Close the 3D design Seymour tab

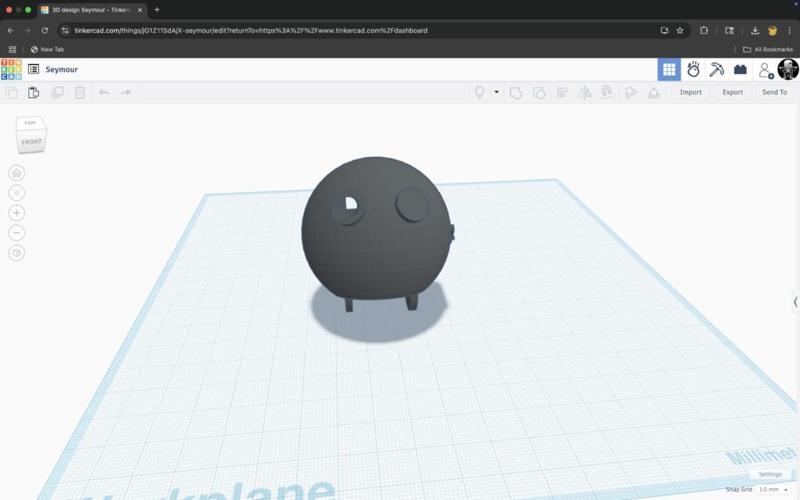(x=140, y=10)
